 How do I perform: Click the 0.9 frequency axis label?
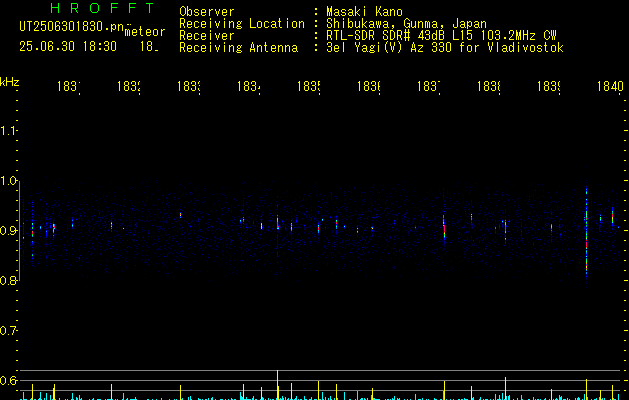[x=9, y=231]
